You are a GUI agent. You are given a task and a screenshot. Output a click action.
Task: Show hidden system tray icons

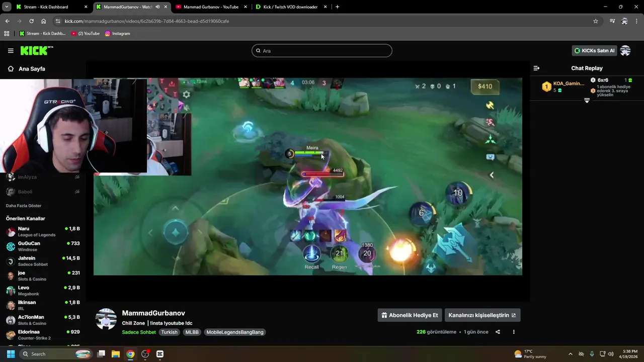(x=570, y=354)
